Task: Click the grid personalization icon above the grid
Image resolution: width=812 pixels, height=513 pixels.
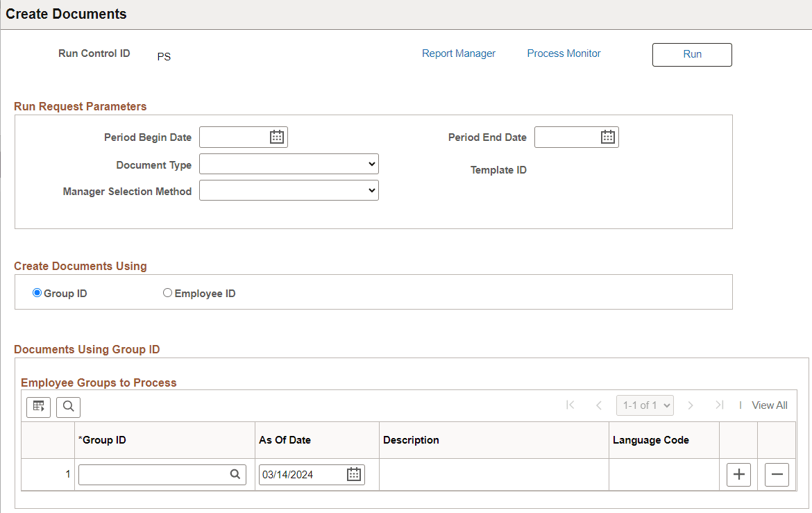Action: [x=38, y=407]
